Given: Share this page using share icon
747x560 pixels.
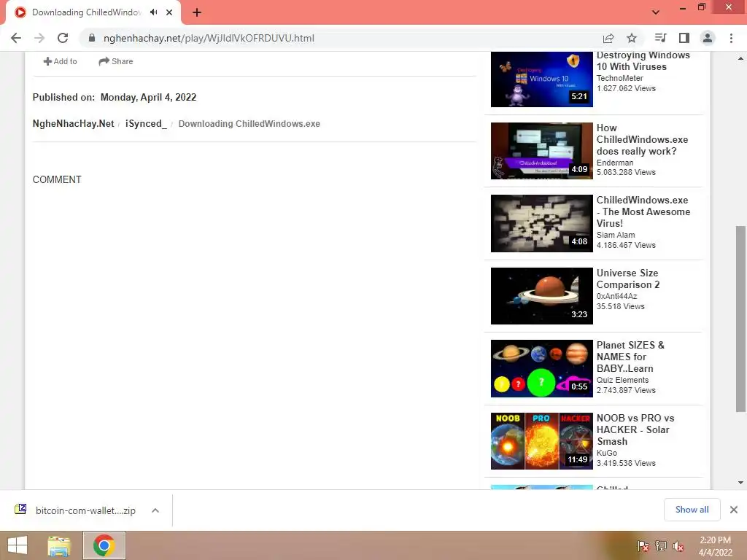Looking at the screenshot, I should coord(608,38).
